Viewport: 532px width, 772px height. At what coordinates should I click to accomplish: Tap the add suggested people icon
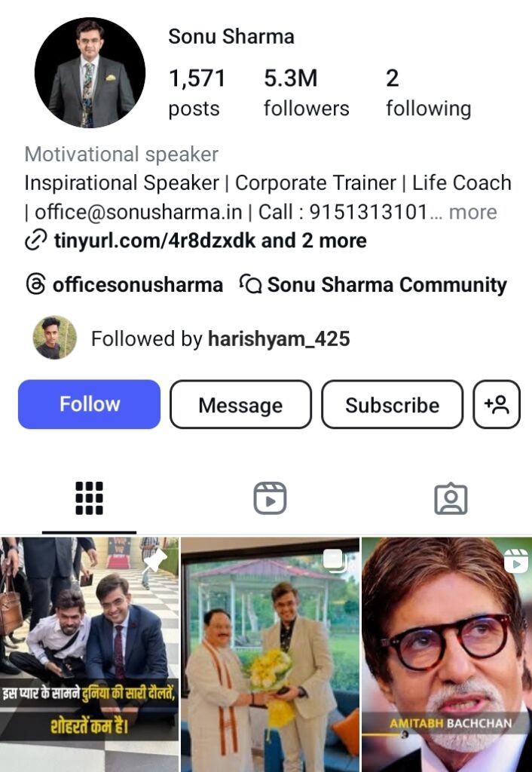(x=496, y=404)
